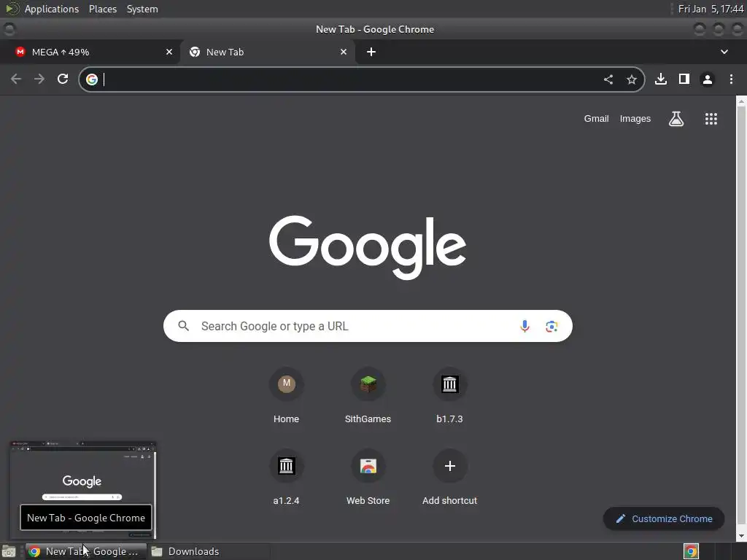Click the Google logo

point(368,248)
